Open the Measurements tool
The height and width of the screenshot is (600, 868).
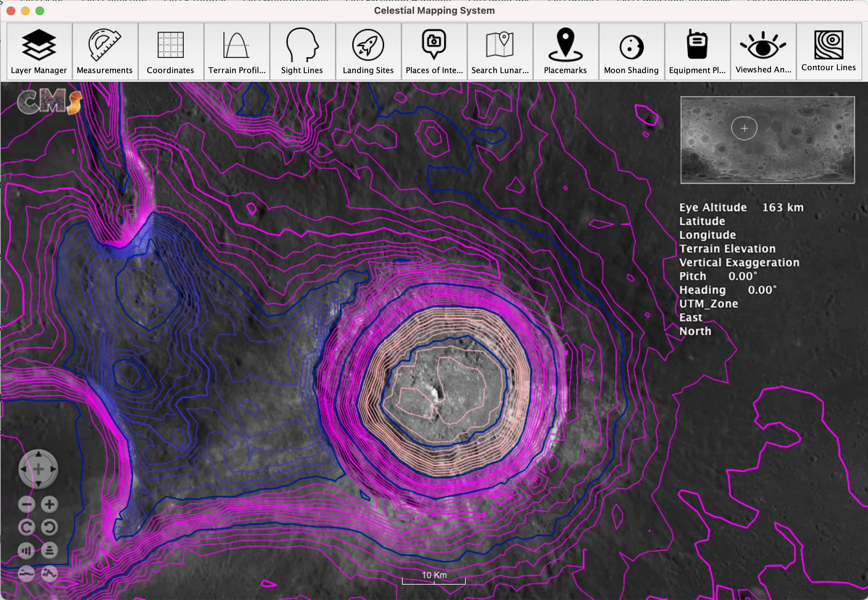tap(105, 51)
